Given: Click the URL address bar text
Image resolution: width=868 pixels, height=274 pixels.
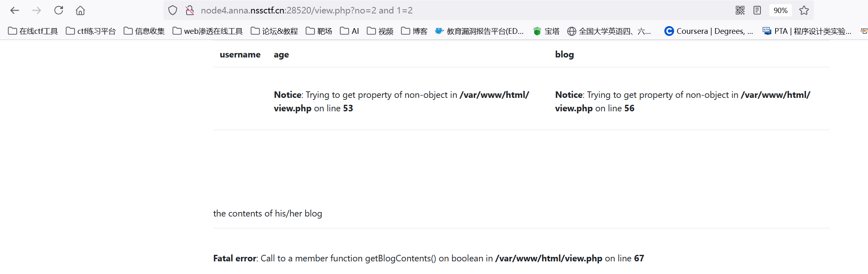Looking at the screenshot, I should (306, 11).
